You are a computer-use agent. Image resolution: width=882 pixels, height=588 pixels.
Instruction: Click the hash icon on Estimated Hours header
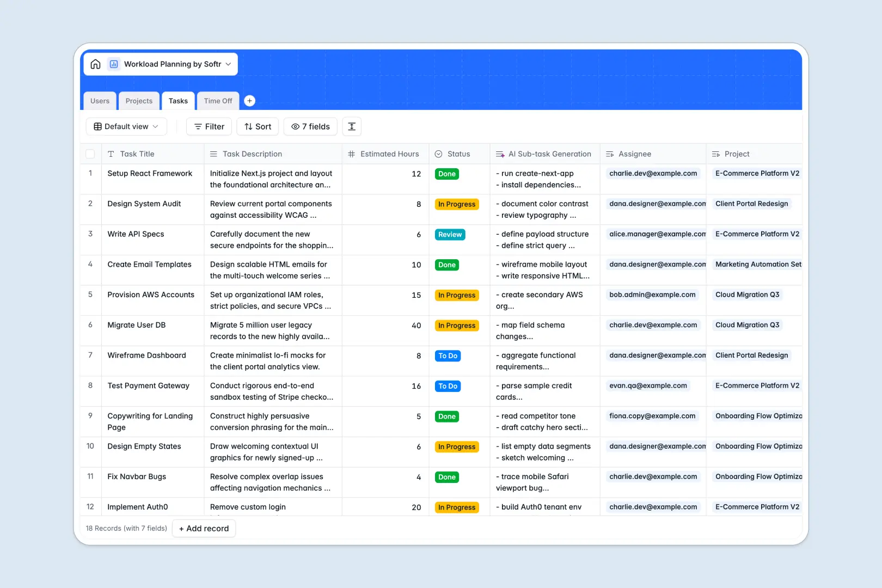pos(351,154)
